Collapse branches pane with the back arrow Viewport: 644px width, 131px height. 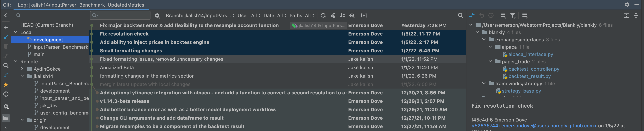[6, 16]
